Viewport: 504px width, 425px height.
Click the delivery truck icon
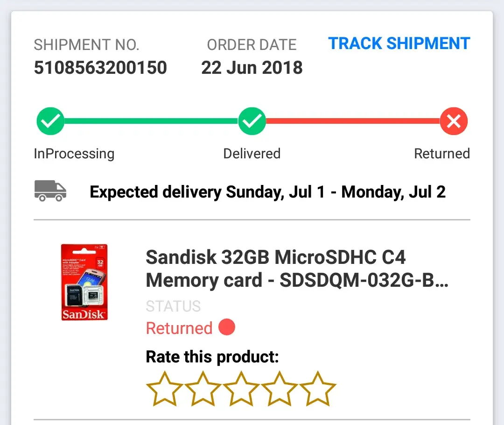[50, 191]
